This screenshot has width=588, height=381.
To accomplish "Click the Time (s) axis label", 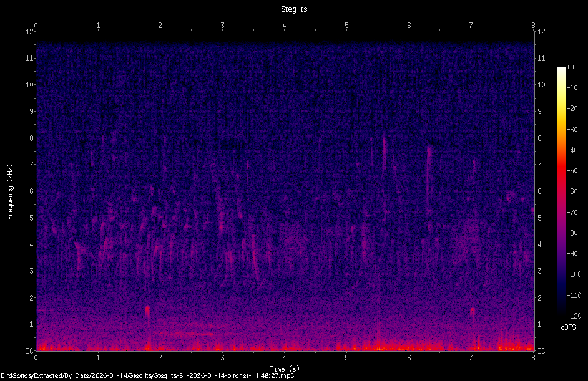I will [x=285, y=369].
